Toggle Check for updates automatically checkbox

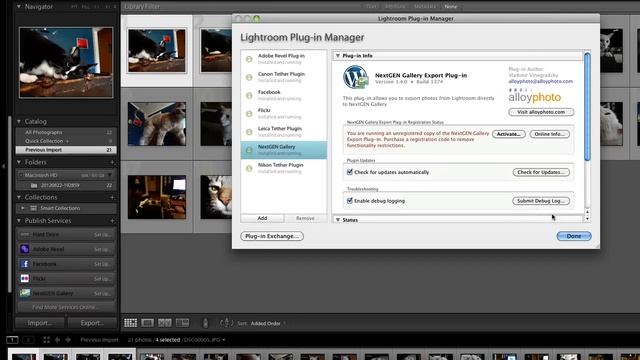[349, 172]
